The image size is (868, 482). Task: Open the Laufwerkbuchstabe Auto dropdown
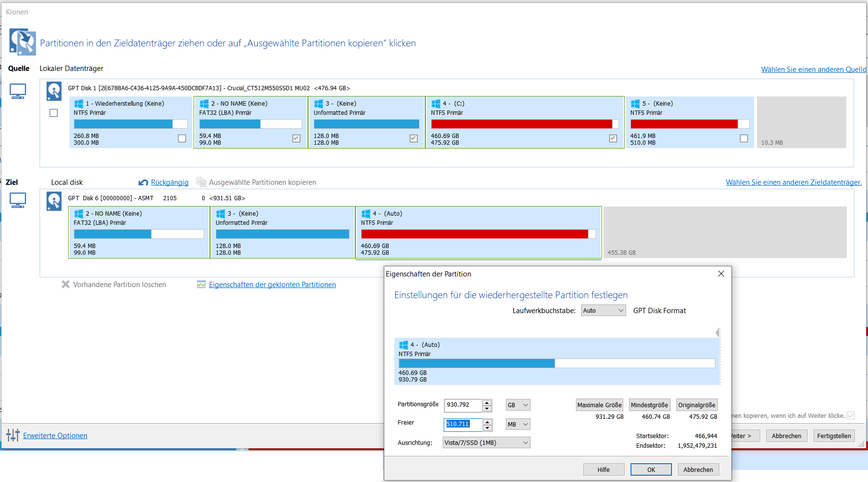click(603, 311)
